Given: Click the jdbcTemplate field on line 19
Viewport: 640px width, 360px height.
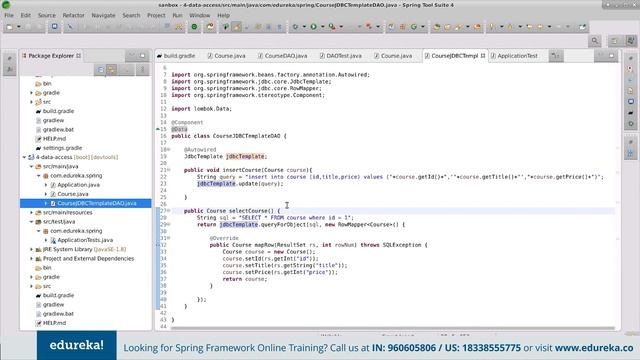Looking at the screenshot, I should (x=245, y=156).
